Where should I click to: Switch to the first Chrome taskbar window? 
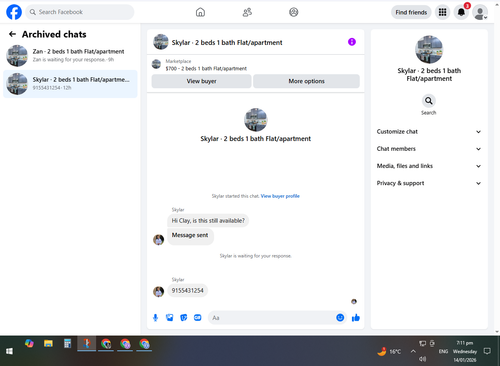106,344
